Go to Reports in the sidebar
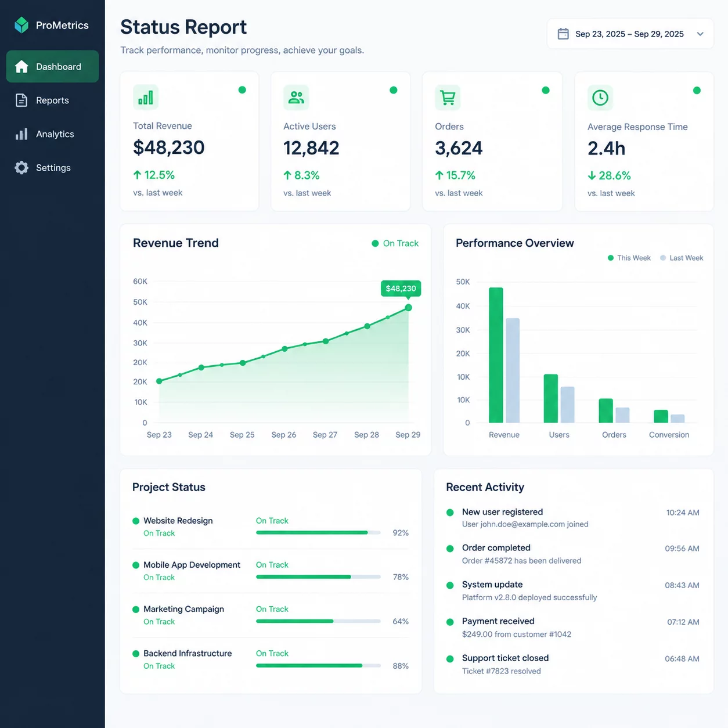 (52, 100)
